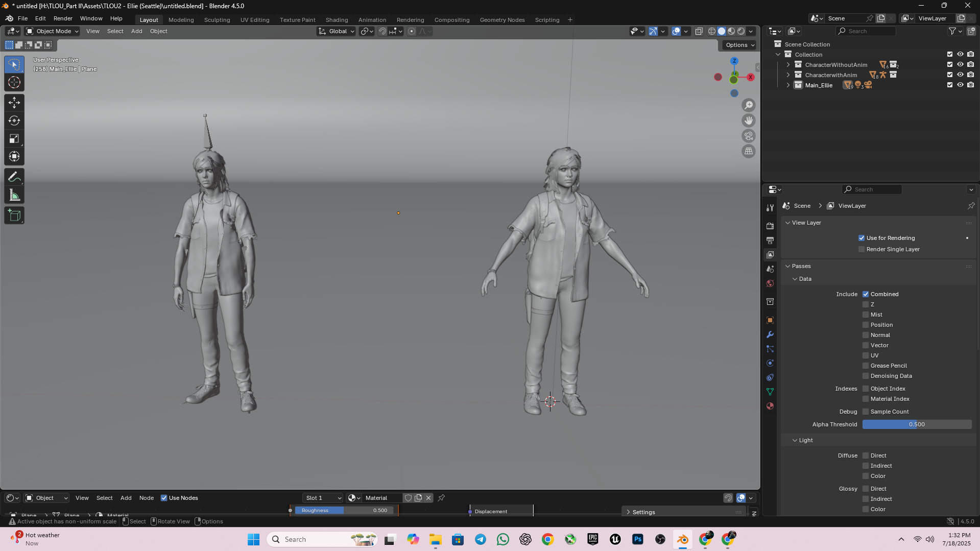
Task: Expand the Main_Ellie collection
Action: tap(788, 85)
